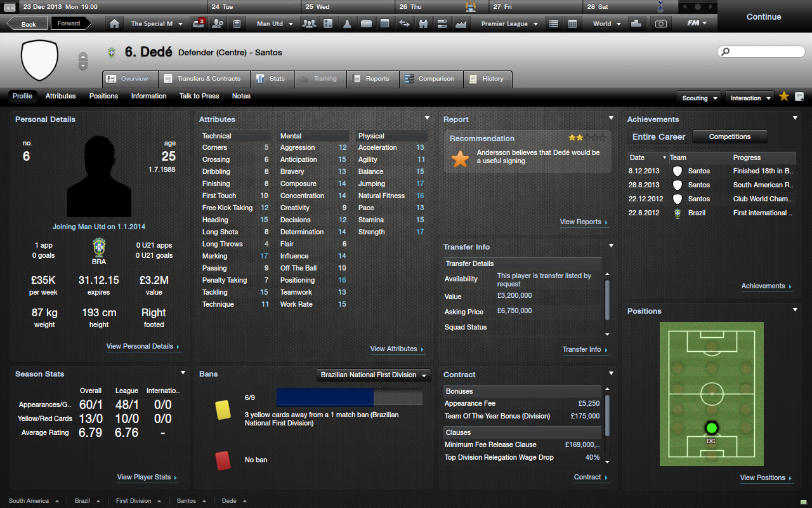Open View Reports link
This screenshot has width=812, height=508.
[584, 222]
